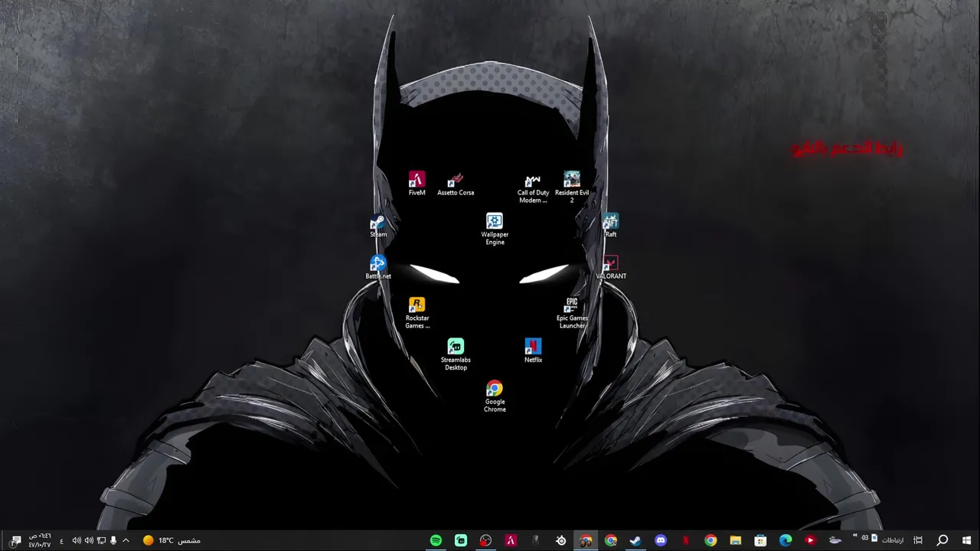Open the FiveM desktop shortcut
This screenshot has height=551, width=980.
416,184
